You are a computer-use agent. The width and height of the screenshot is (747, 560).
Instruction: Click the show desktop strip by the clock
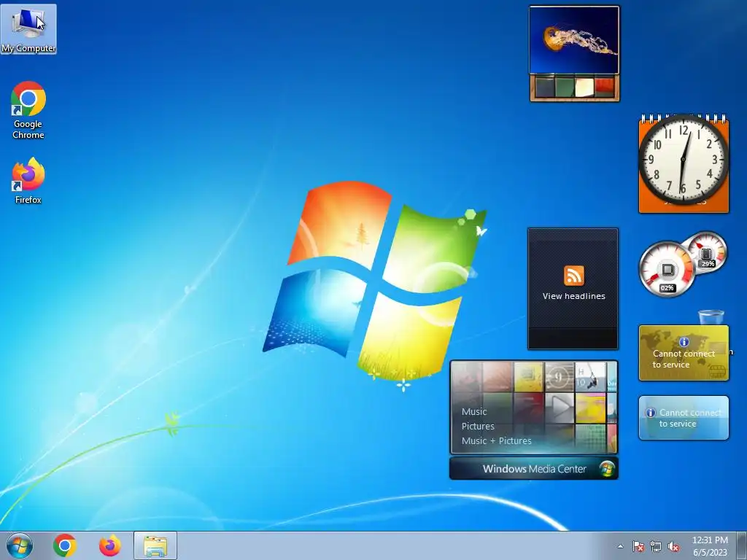742,546
